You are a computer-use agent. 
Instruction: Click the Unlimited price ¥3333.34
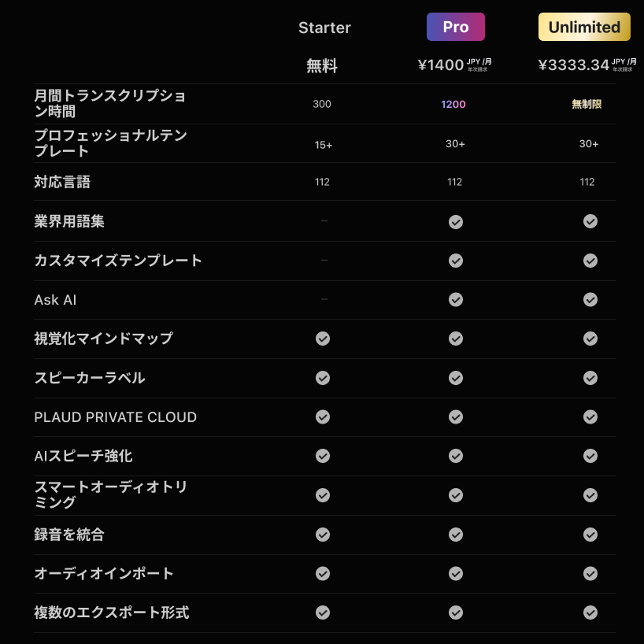coord(574,65)
